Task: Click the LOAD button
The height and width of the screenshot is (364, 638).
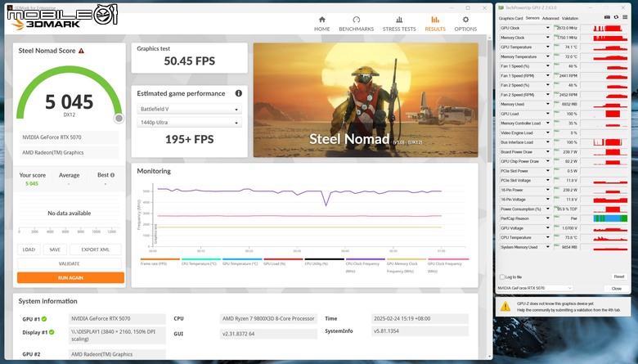Action: [x=29, y=249]
